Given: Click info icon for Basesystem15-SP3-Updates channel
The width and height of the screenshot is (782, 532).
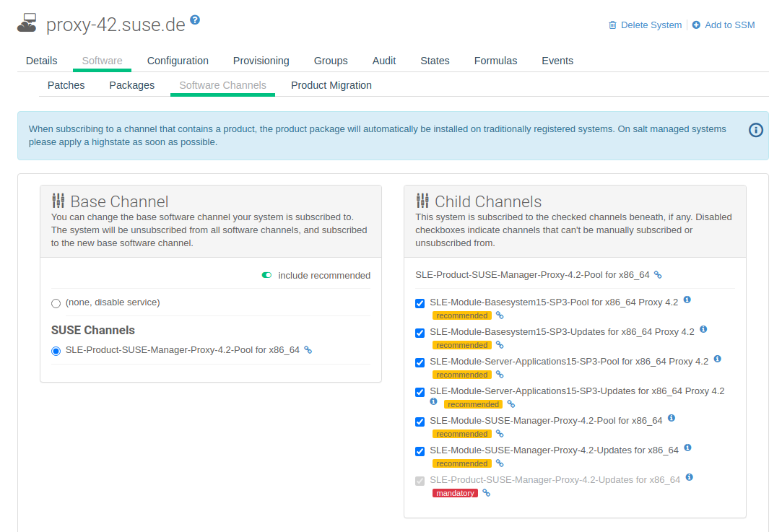Looking at the screenshot, I should coord(703,329).
